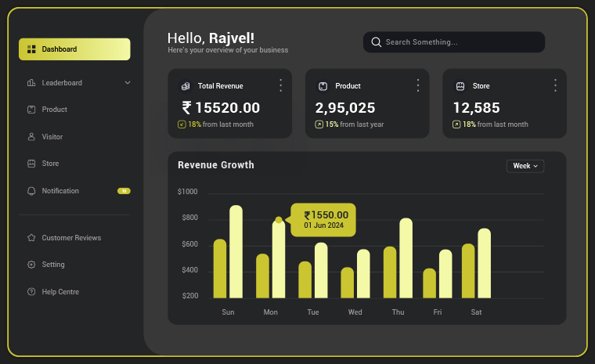Click the search magnifier icon
Image resolution: width=595 pixels, height=364 pixels.
377,42
